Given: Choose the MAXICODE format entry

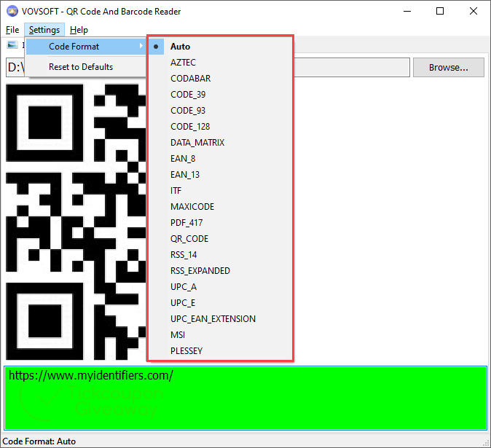Looking at the screenshot, I should click(x=220, y=207).
